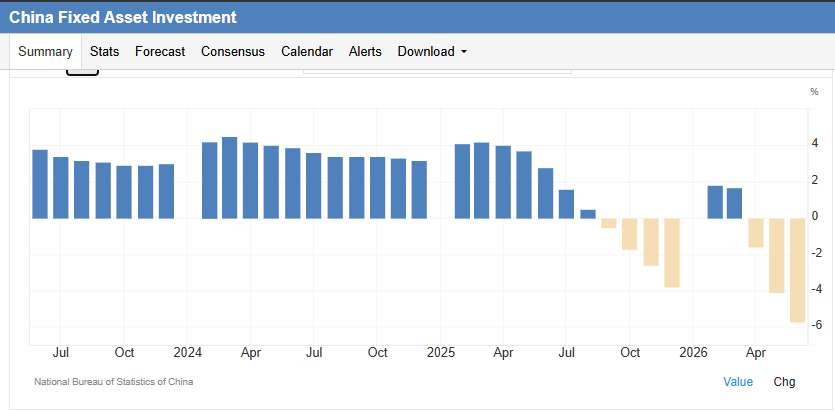Screen dimensions: 835x411
Task: Click the 2026 x-axis label
Action: tap(693, 352)
